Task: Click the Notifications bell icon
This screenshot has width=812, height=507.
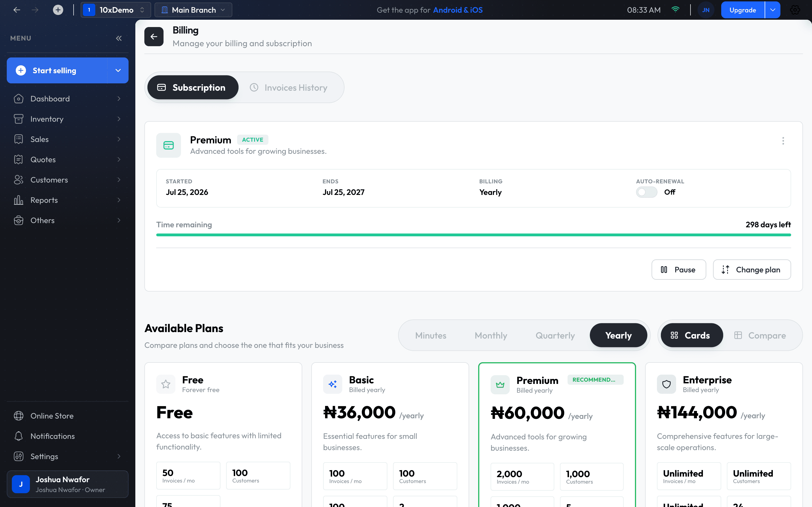Action: point(19,436)
